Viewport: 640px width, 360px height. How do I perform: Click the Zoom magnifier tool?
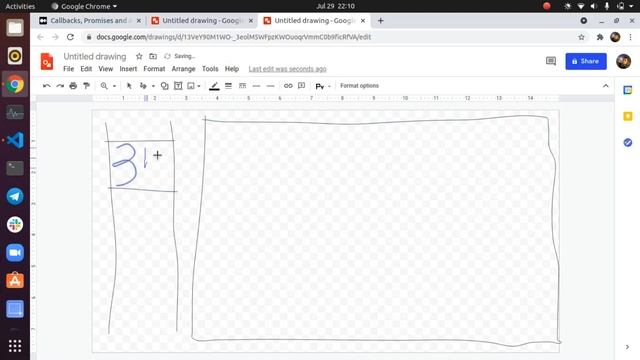click(x=104, y=86)
